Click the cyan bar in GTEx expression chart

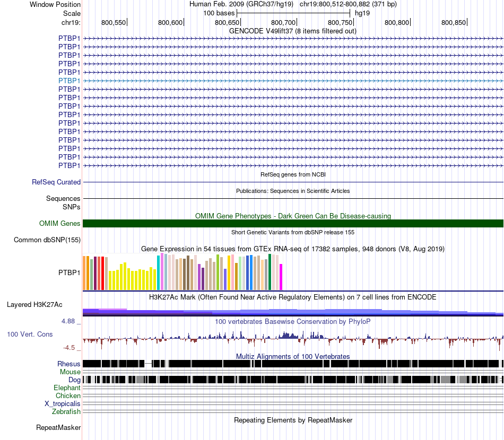(x=159, y=273)
